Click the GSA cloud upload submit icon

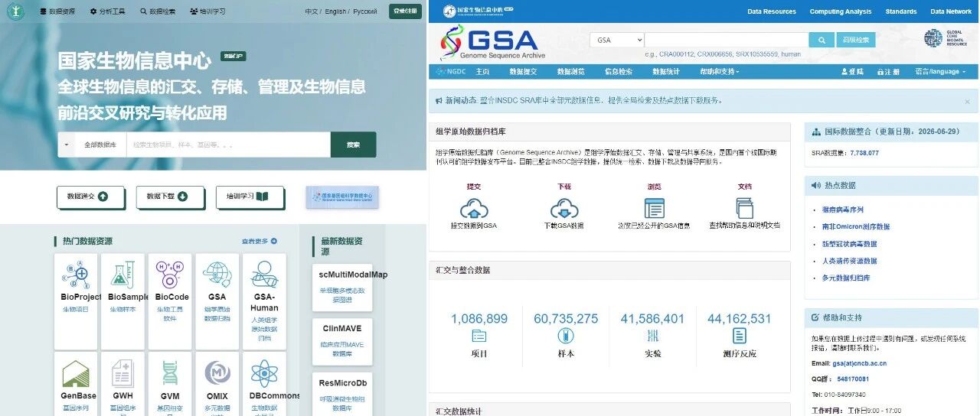[x=474, y=208]
